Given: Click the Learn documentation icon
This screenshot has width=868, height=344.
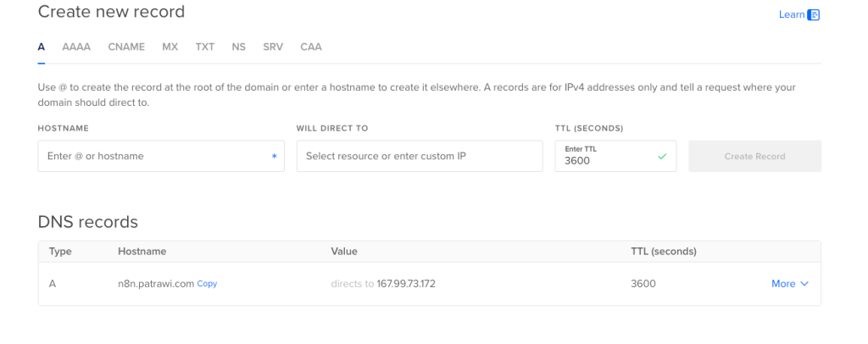Looking at the screenshot, I should point(814,14).
